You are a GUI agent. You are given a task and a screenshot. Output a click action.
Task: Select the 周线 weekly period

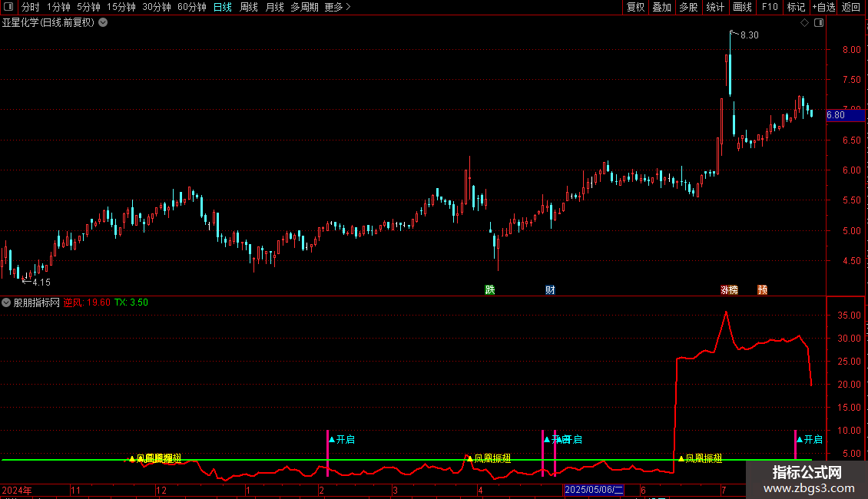(x=249, y=7)
